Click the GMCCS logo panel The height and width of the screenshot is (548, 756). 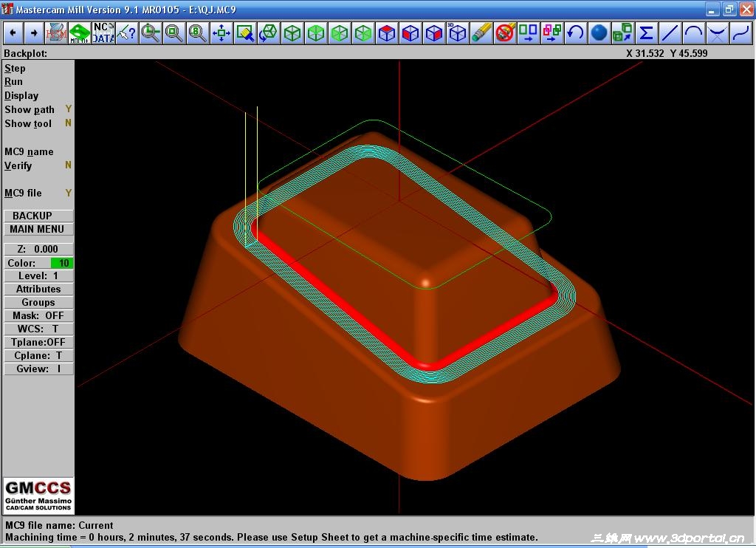[38, 496]
